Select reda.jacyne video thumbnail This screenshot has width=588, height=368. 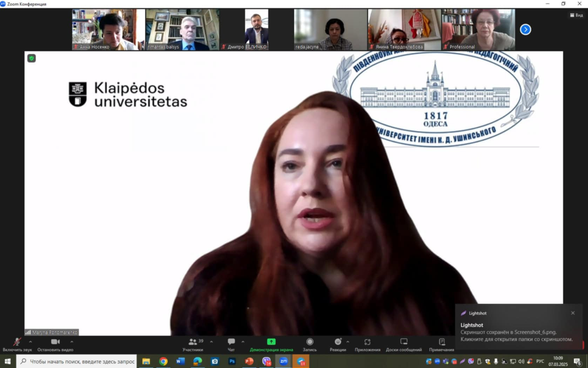(x=330, y=29)
